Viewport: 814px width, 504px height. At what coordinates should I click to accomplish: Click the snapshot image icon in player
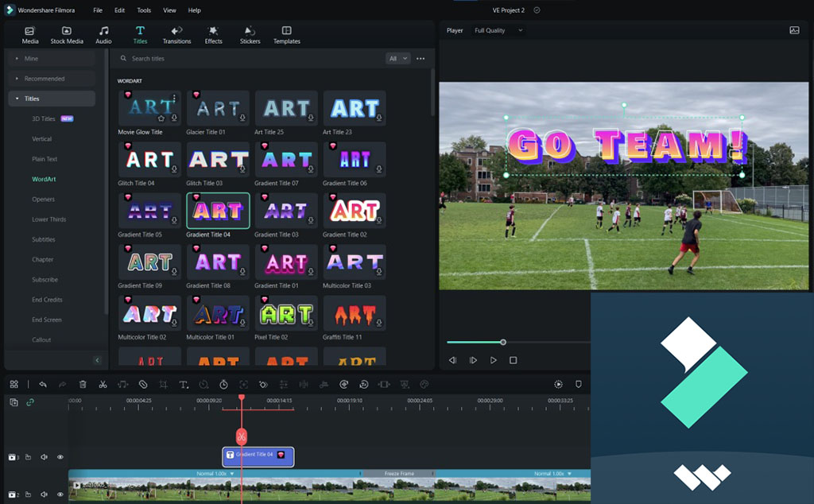[x=794, y=31]
